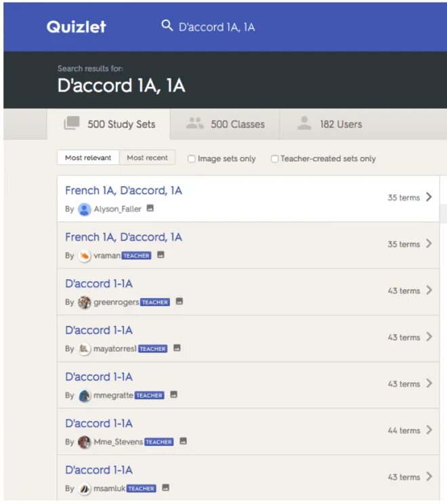Click vraman's avatar icon
The height and width of the screenshot is (504, 447).
85,256
